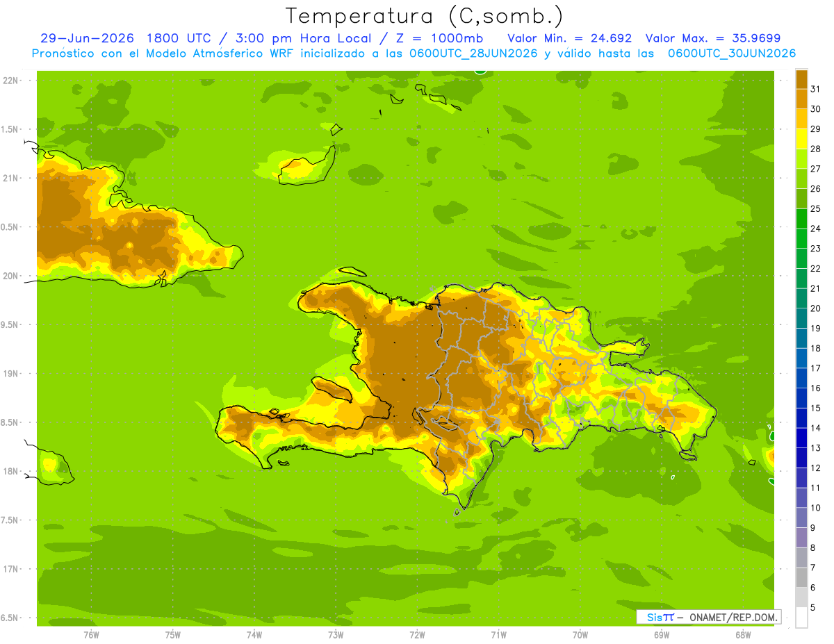Click the 'Temperatura (C,somb.)' title
834x644 pixels.
[424, 17]
